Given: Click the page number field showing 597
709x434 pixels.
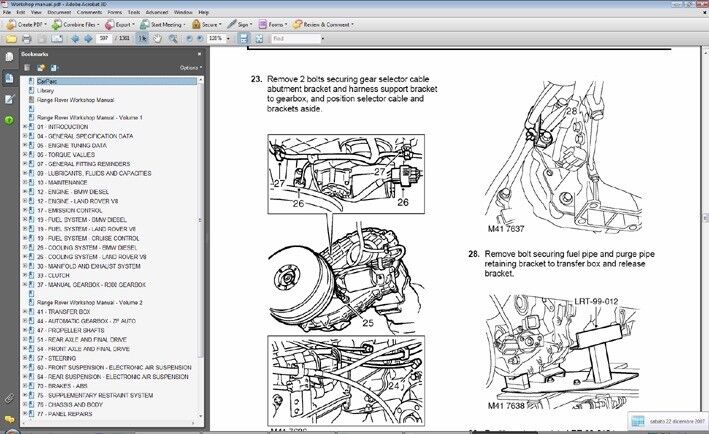Looking at the screenshot, I should pyautogui.click(x=104, y=38).
